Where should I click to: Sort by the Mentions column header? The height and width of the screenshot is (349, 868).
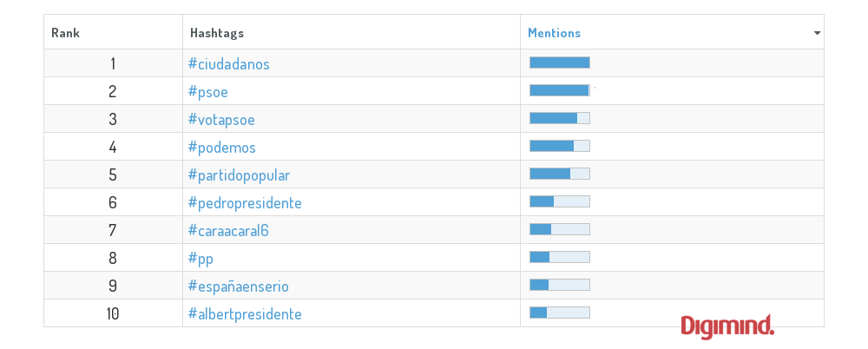(554, 33)
